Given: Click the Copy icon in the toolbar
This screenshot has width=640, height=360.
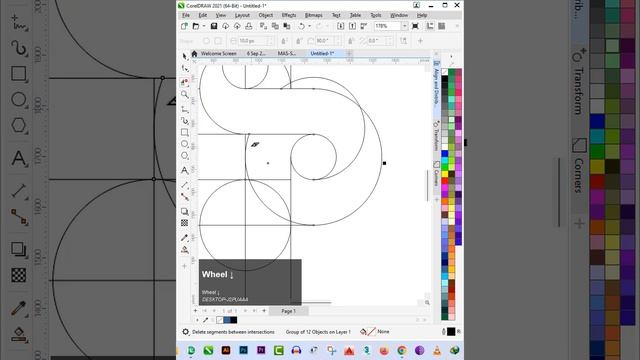Looking at the screenshot, I should 275,26.
